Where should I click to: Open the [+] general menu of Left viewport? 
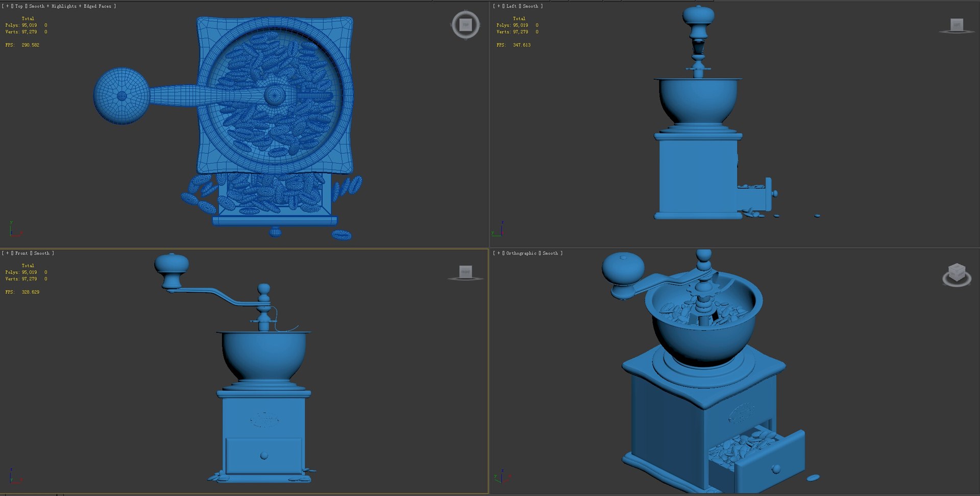499,6
